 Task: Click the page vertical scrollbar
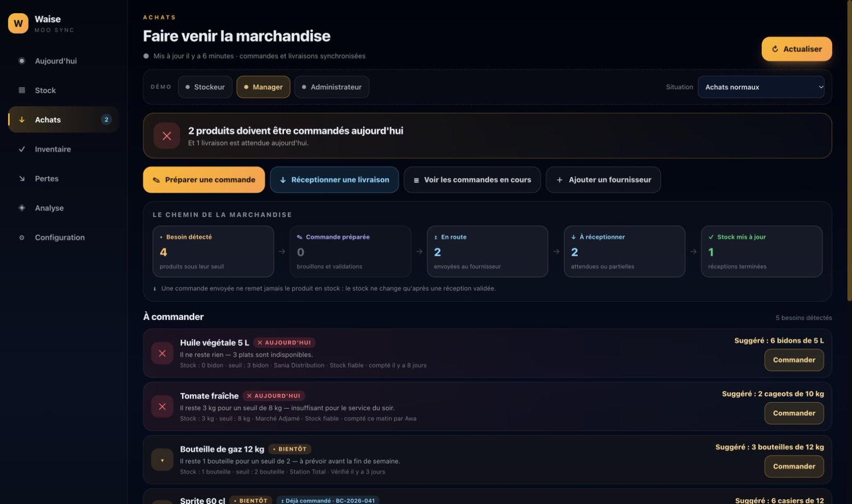click(849, 151)
